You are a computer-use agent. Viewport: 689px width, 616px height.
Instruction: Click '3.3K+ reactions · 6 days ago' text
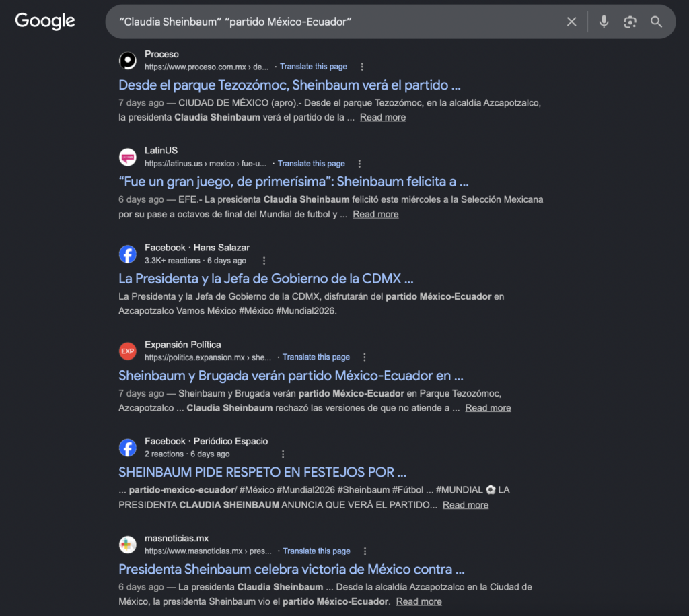(196, 261)
